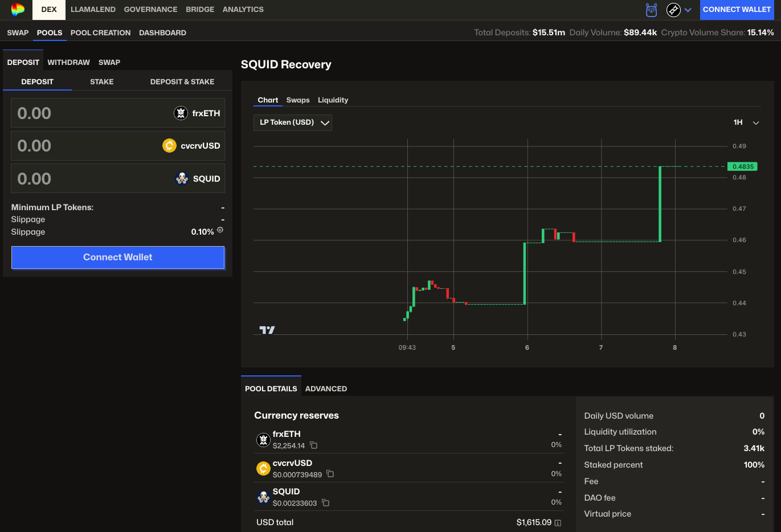This screenshot has width=781, height=532.
Task: Copy SQUID address in currency reserves
Action: pyautogui.click(x=325, y=502)
